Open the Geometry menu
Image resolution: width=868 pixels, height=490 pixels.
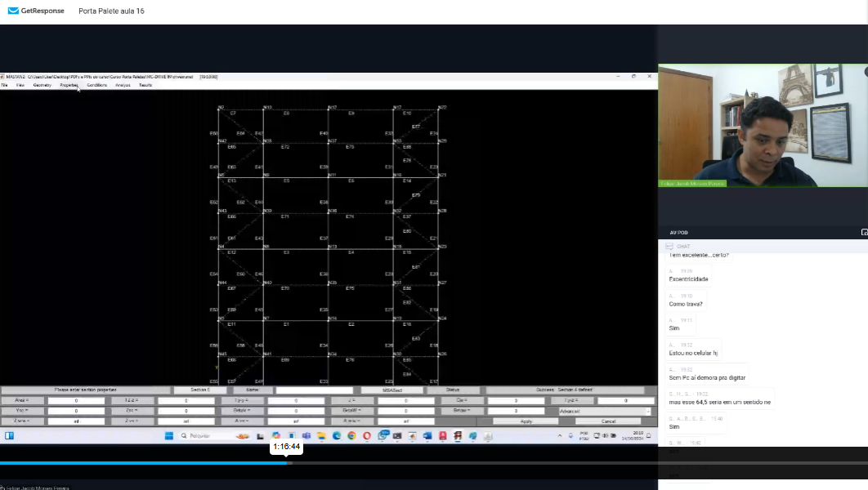click(x=43, y=85)
